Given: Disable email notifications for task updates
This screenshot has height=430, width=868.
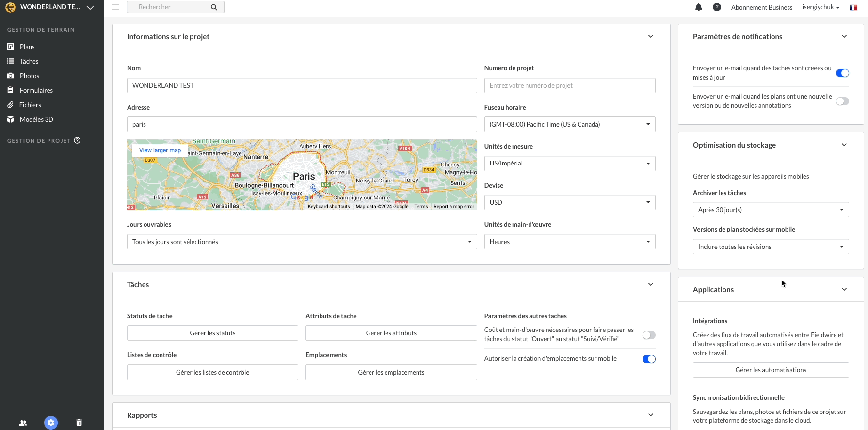Looking at the screenshot, I should click(842, 73).
